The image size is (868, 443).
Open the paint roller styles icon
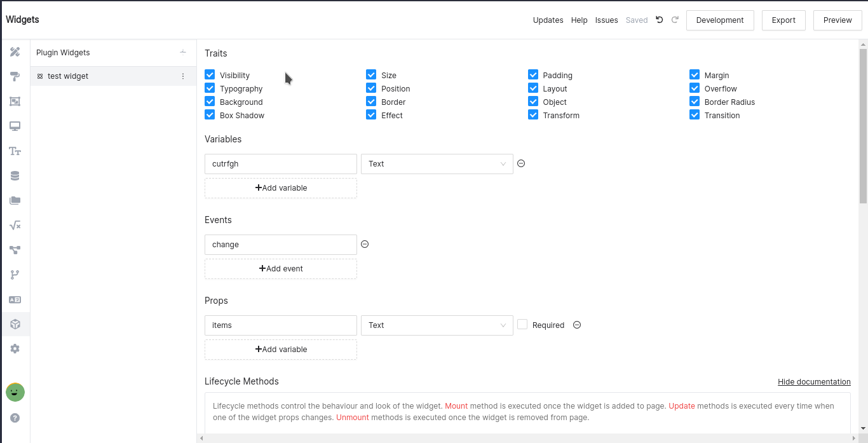pos(15,76)
